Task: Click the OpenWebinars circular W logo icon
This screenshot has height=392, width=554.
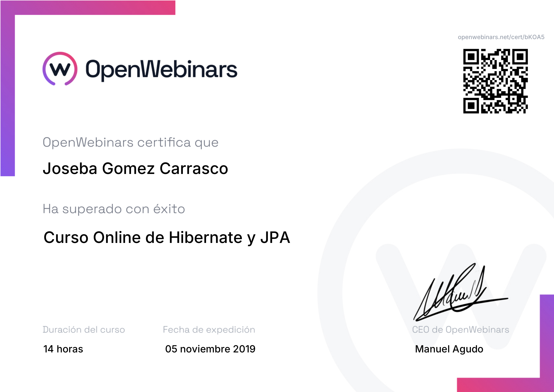Action: tap(60, 69)
